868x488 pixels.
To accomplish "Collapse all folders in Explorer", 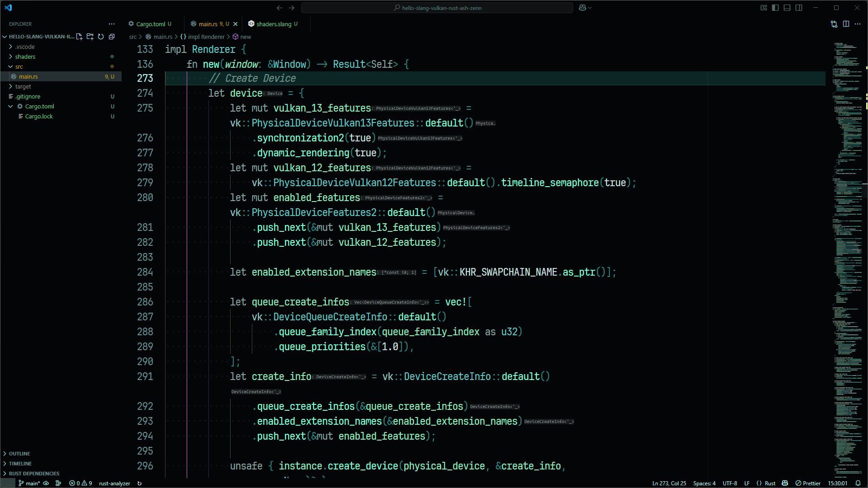I will click(x=112, y=37).
